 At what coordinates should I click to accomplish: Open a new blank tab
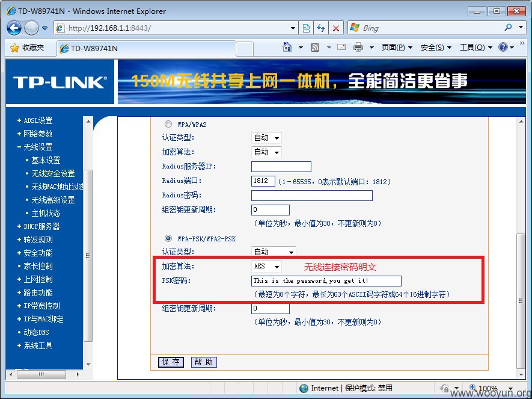[245, 49]
